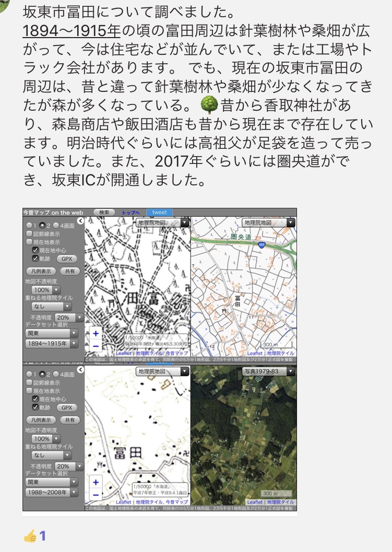Zoom out on the 平成7年修正 水海道 map
Screen dimensions: 392x552
point(96,495)
